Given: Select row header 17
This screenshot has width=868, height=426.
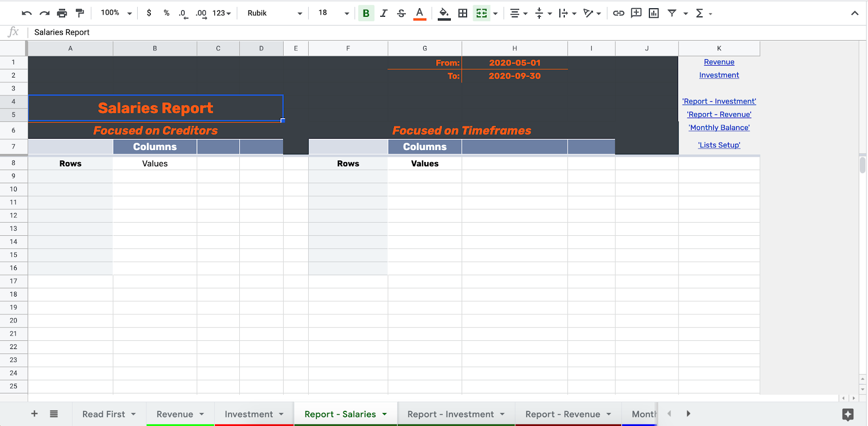Looking at the screenshot, I should click(14, 281).
